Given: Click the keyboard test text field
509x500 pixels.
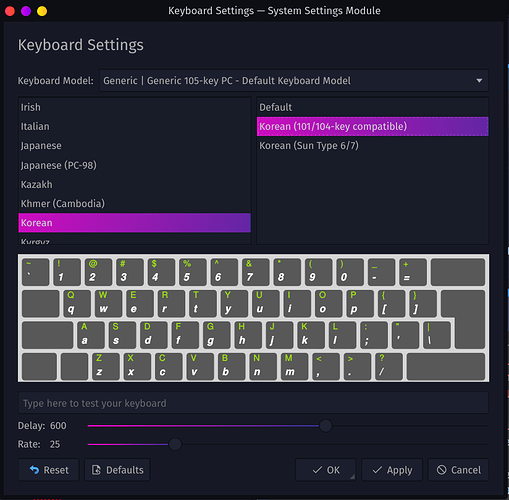Looking at the screenshot, I should pyautogui.click(x=253, y=403).
